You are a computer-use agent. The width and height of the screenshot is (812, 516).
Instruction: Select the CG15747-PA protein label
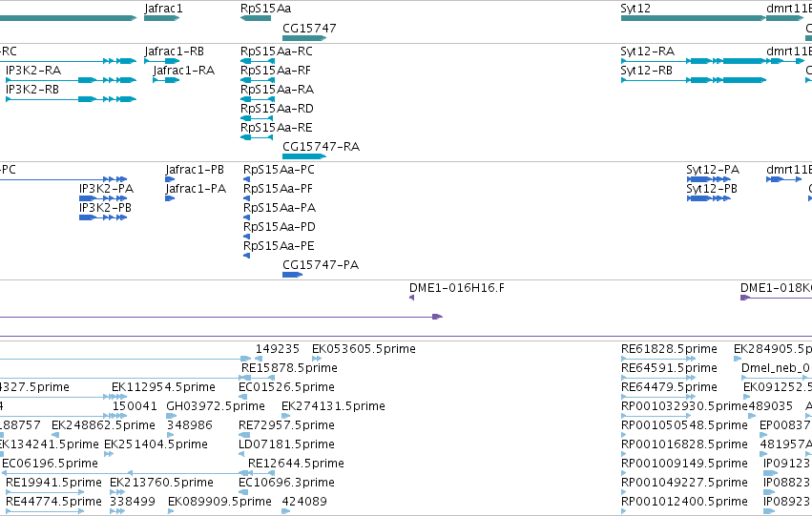click(x=321, y=265)
